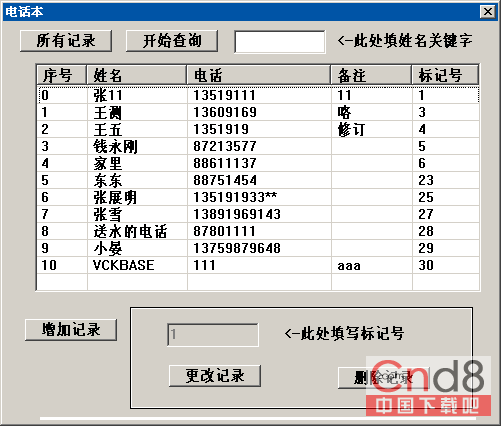Select the name in the 135191933** row
Viewport: 501px width, 426px height.
[115, 197]
